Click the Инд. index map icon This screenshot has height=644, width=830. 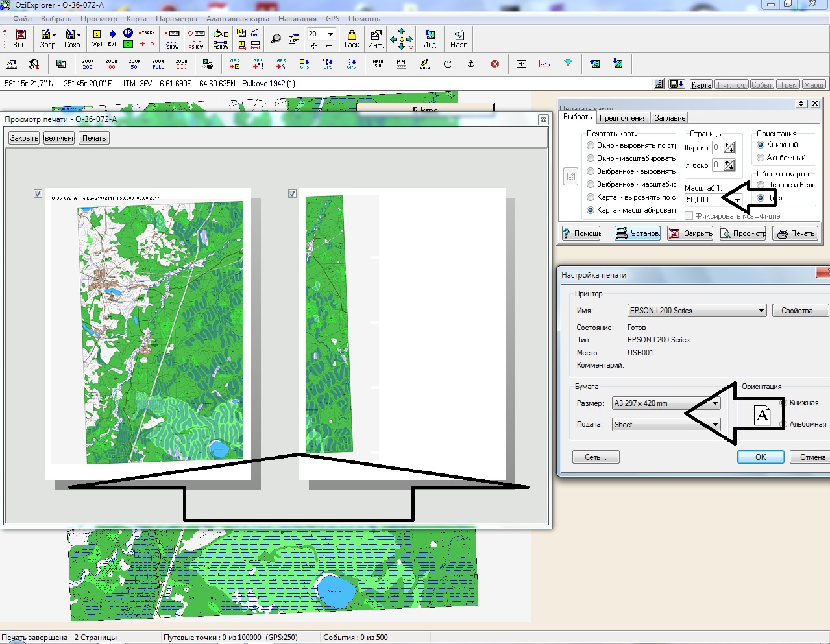tap(430, 39)
